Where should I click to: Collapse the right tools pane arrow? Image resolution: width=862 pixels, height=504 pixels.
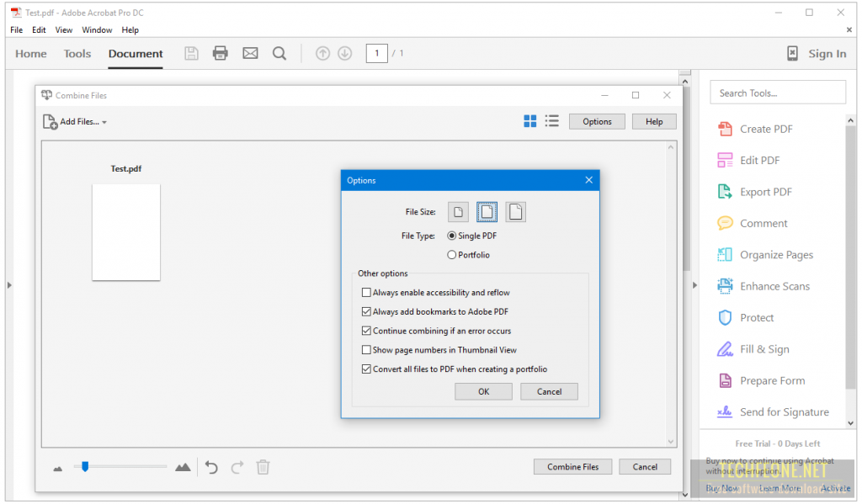(694, 285)
